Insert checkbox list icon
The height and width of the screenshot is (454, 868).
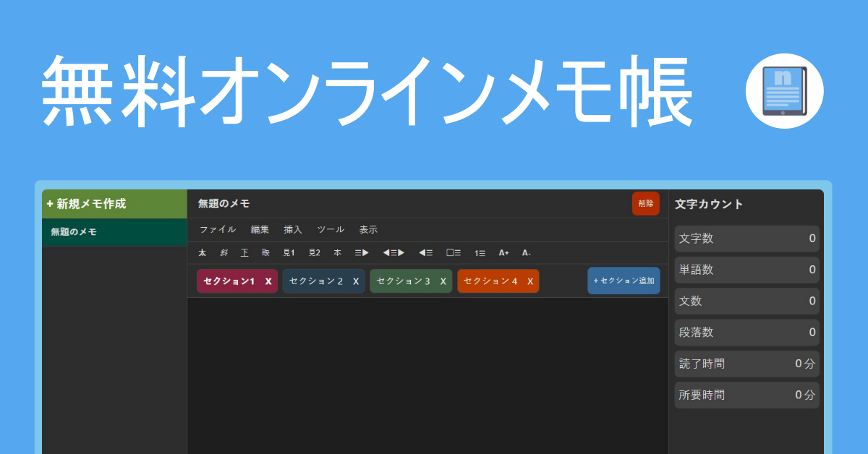tap(454, 253)
